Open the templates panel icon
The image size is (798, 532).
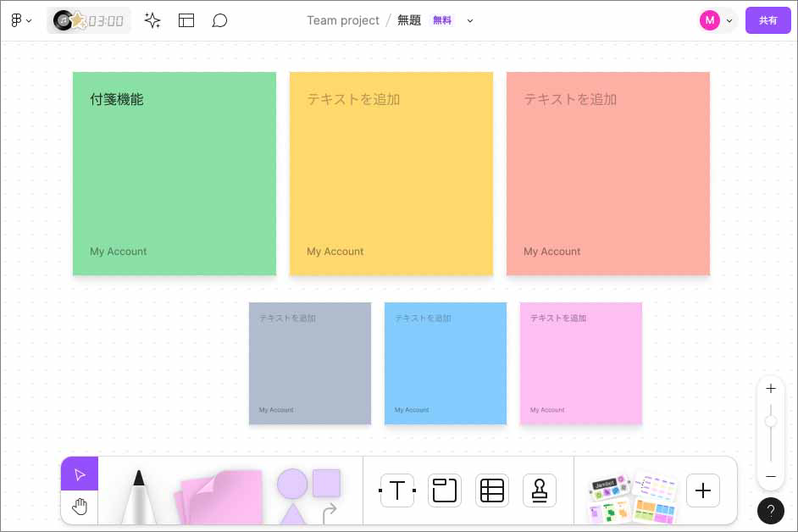[186, 20]
